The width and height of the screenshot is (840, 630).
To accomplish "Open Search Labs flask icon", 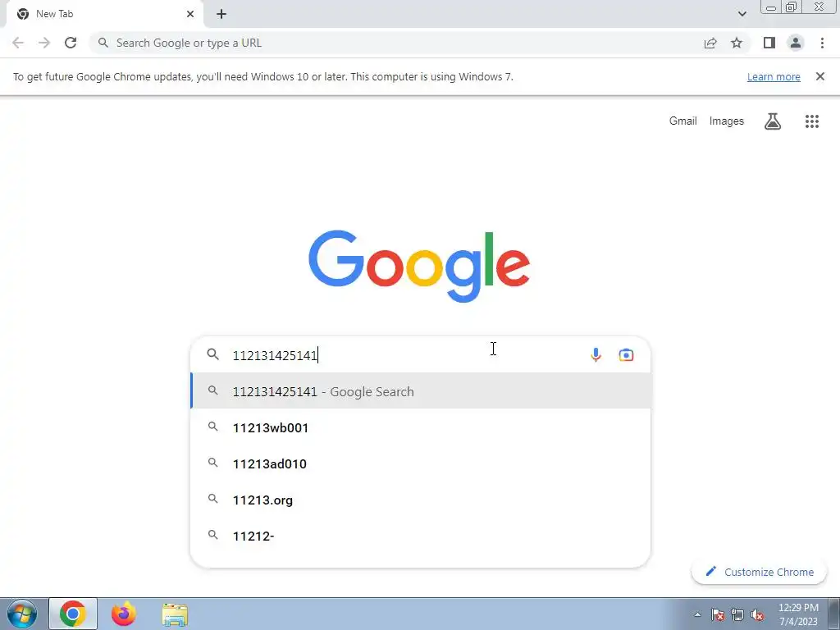I will tap(773, 121).
